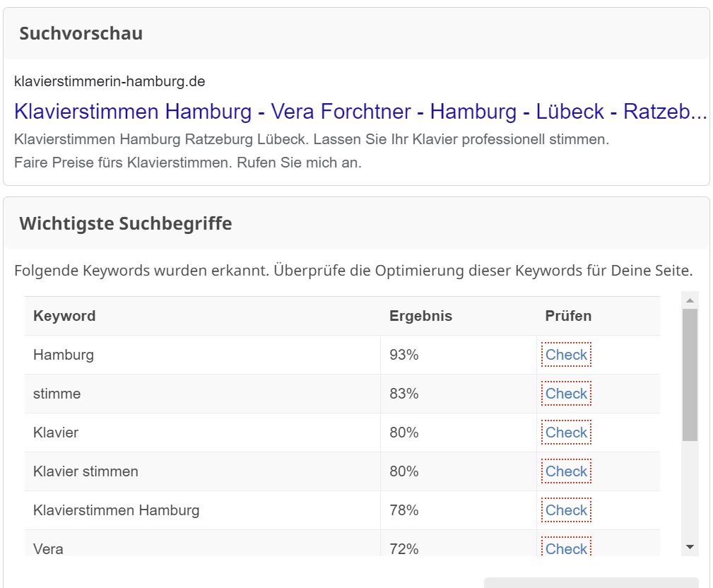
Task: Click the search preview title Klavierstimmen Hamburg - Vera Forchtner
Action: (360, 112)
